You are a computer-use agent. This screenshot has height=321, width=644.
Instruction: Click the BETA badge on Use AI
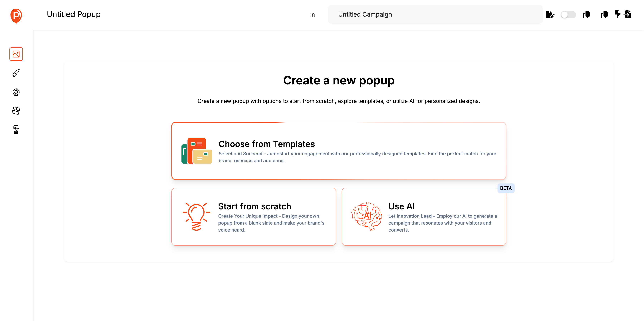point(506,188)
